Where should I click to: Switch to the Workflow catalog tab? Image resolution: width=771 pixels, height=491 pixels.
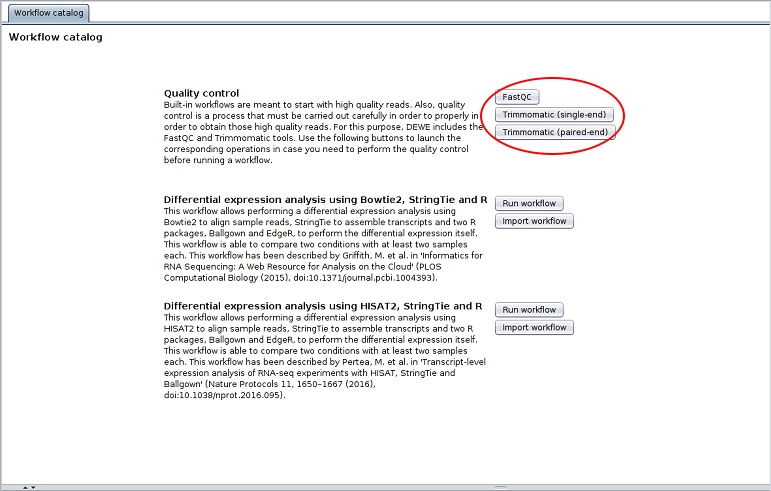(x=48, y=14)
